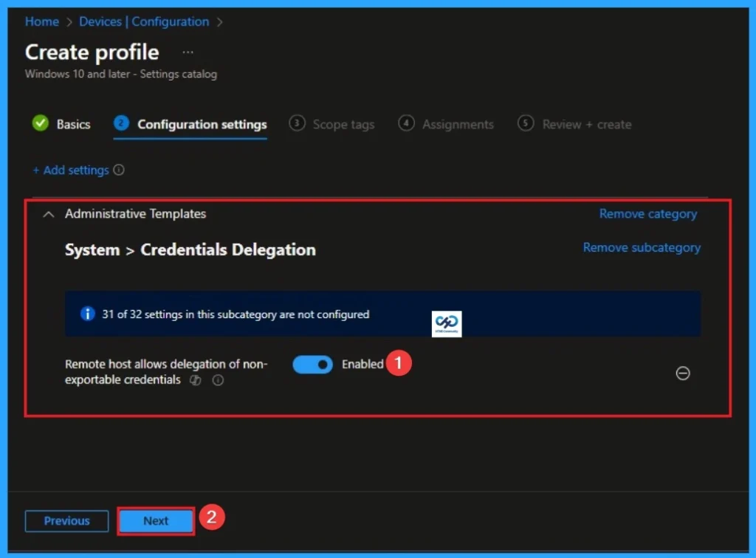This screenshot has width=756, height=558.
Task: Open the Home breadcrumb link
Action: pyautogui.click(x=41, y=21)
